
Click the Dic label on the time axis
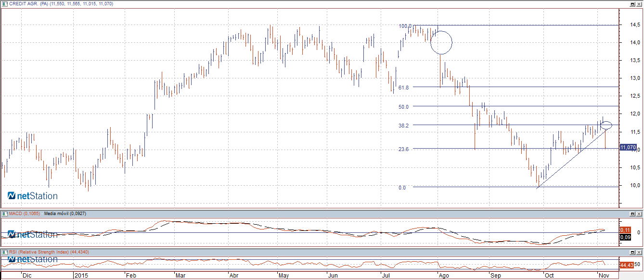coord(27,276)
